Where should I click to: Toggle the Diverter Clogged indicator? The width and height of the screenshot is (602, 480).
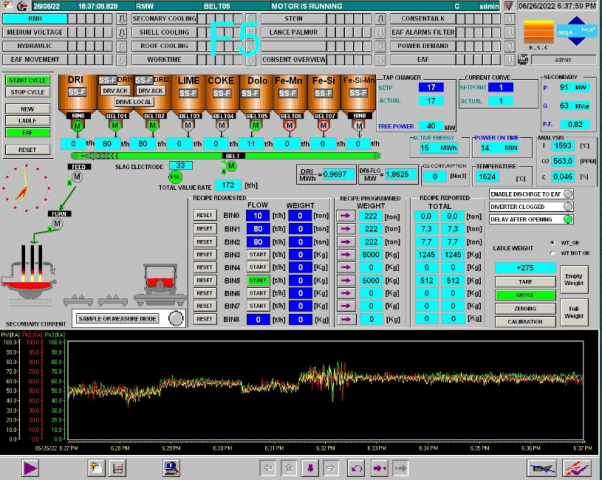(x=569, y=206)
